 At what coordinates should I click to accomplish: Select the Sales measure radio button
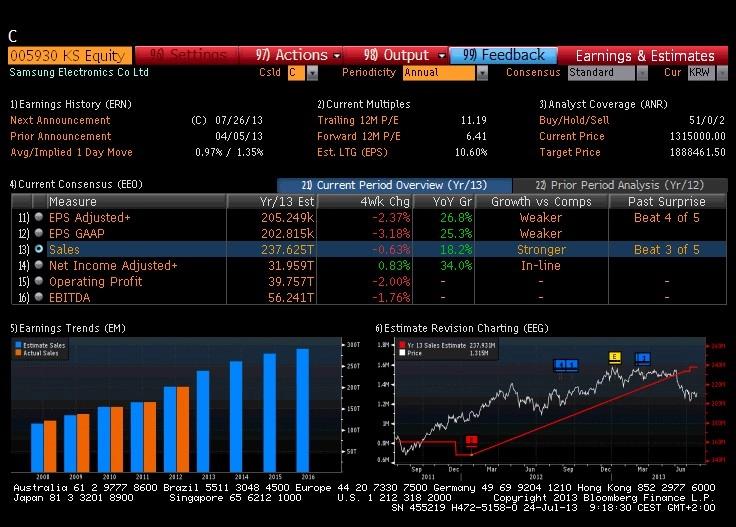click(39, 249)
